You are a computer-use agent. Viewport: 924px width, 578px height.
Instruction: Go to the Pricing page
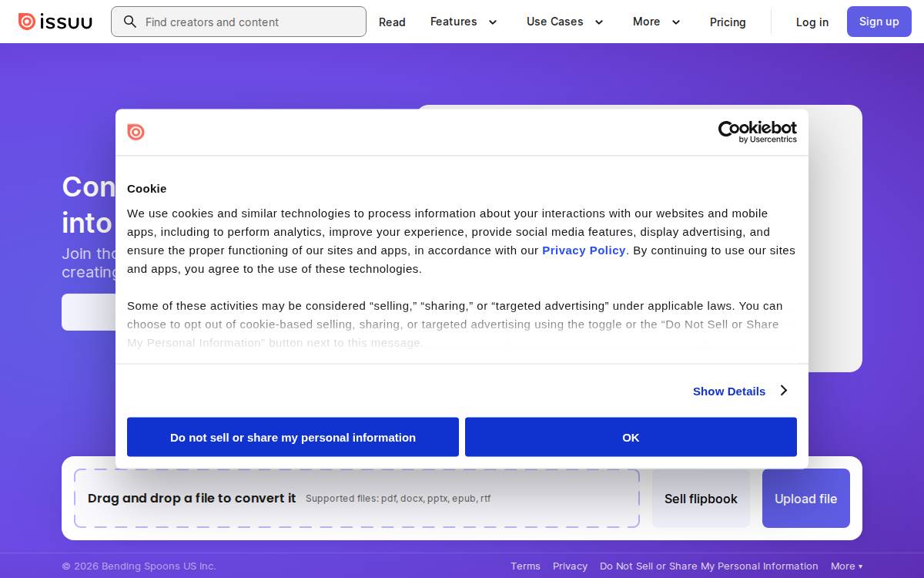tap(728, 22)
